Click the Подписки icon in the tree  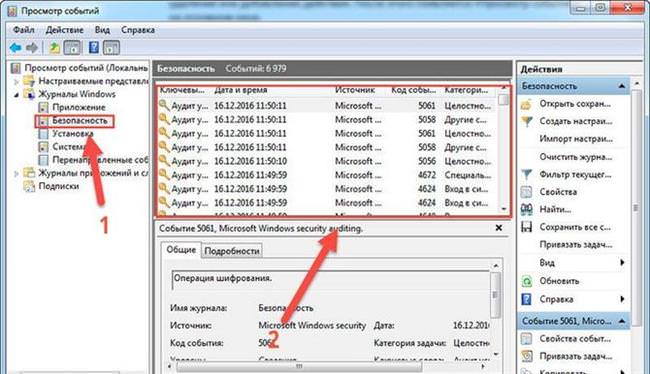[29, 186]
